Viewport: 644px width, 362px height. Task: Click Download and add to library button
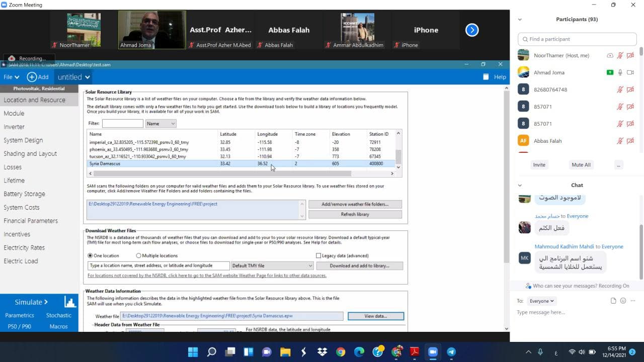click(x=359, y=265)
